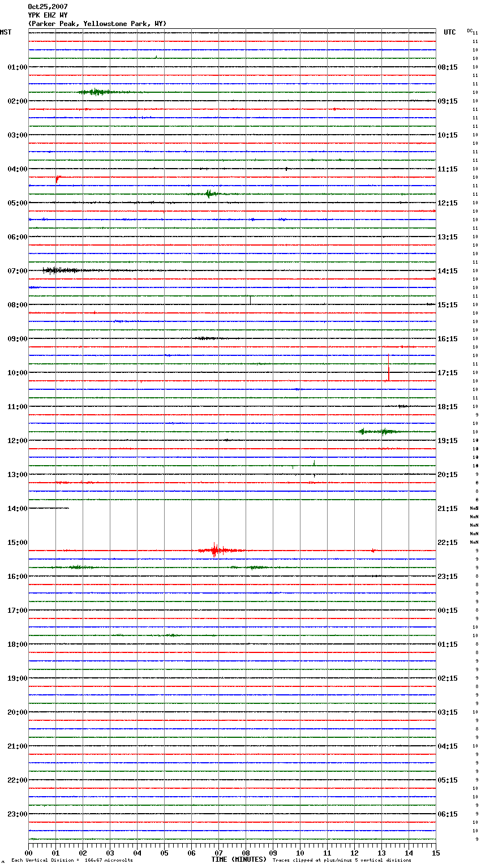Select the '19:00' MST time label

click(18, 678)
